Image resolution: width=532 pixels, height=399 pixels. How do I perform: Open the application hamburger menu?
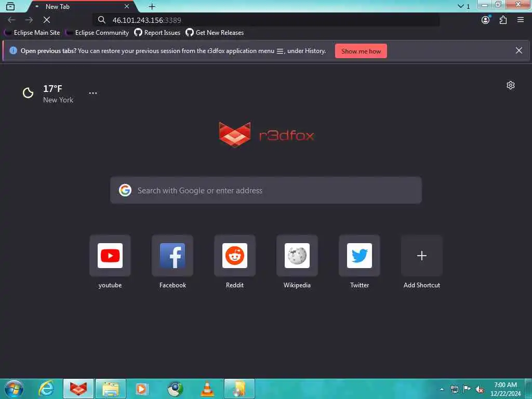pyautogui.click(x=521, y=20)
